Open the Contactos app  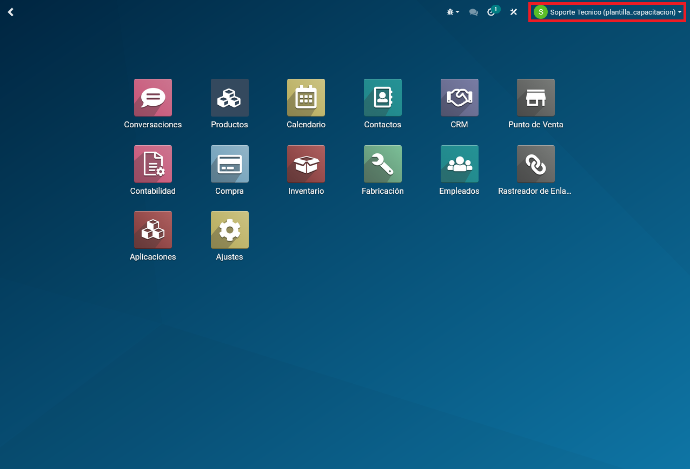[x=383, y=98]
